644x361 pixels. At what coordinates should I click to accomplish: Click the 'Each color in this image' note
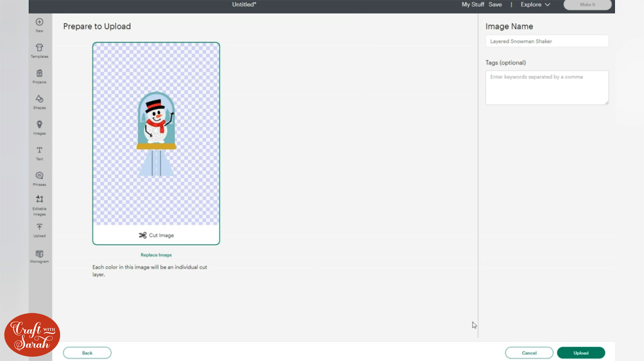[149, 271]
